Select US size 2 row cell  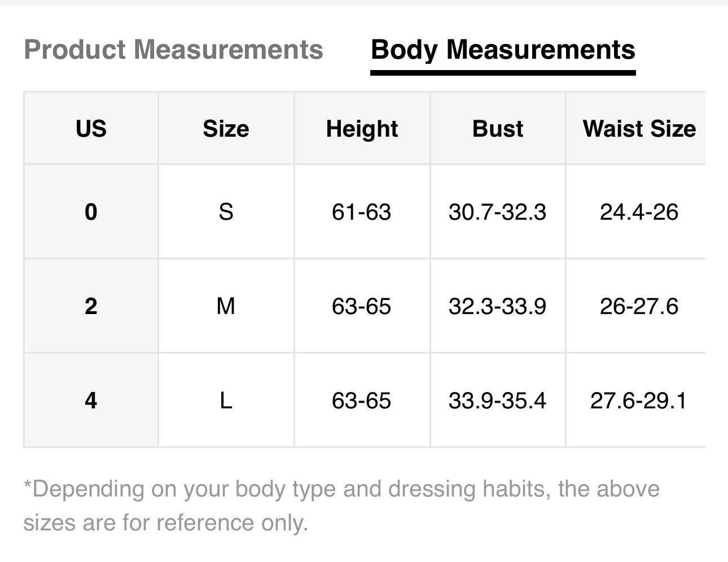pos(91,306)
